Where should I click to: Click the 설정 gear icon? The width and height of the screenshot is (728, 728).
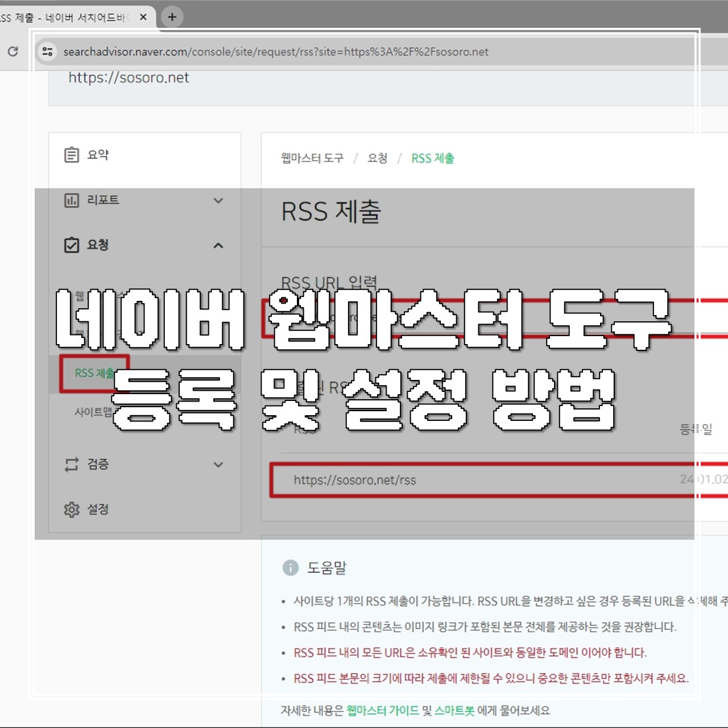coord(72,510)
